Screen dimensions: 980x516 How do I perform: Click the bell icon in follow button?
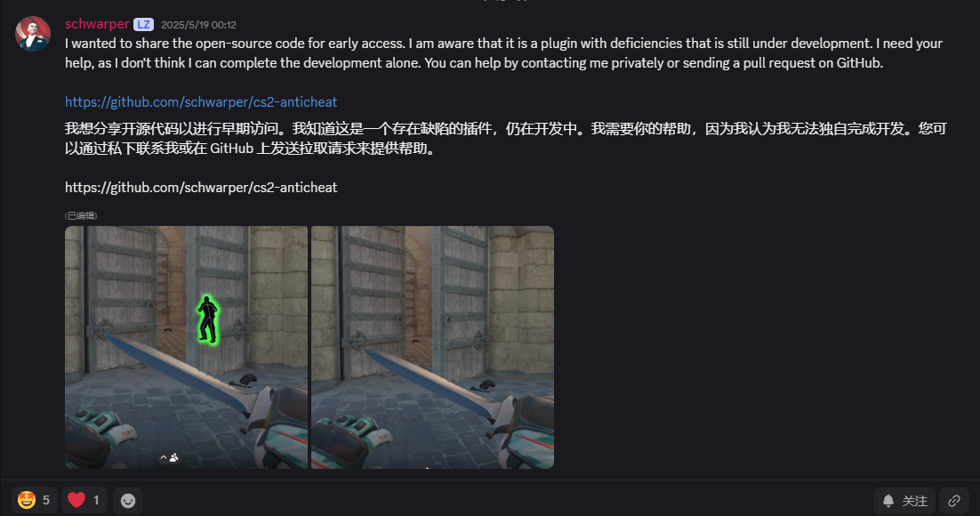tap(888, 500)
